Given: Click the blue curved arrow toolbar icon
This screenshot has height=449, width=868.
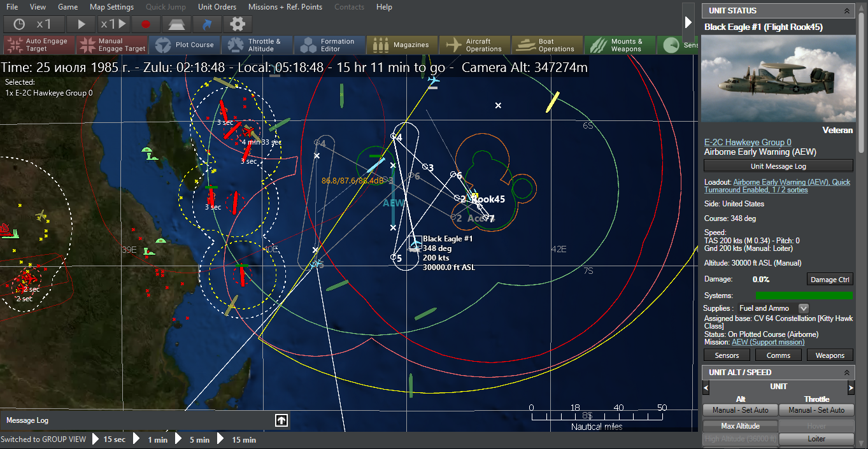Looking at the screenshot, I should coord(207,24).
